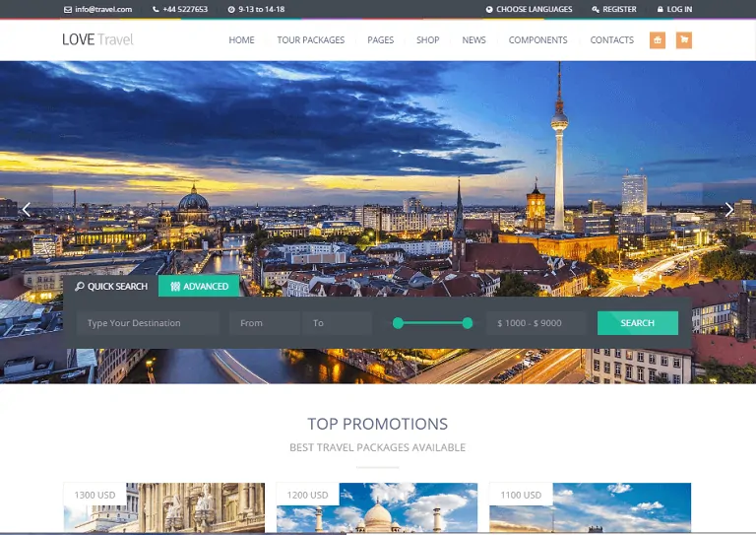Open the Register link
Image resolution: width=756 pixels, height=535 pixels.
(614, 9)
